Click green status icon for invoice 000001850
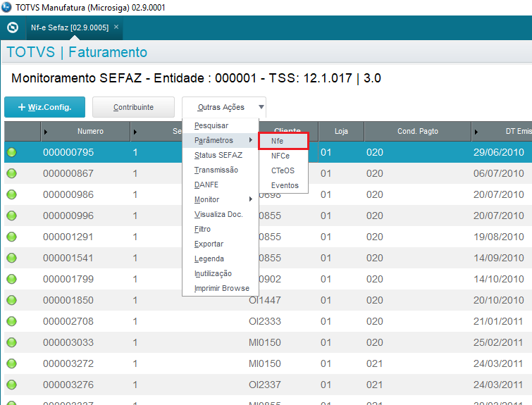 11,300
